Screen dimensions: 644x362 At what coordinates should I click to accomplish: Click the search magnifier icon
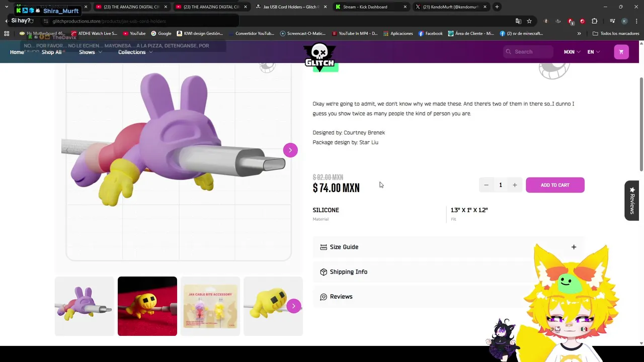point(508,52)
